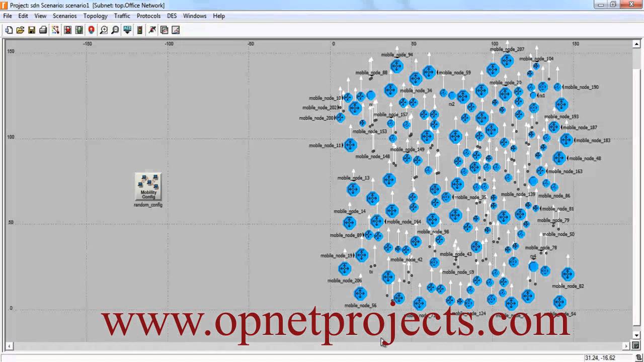
Task: Click the ACE import toolbar icon
Action: coord(127,30)
